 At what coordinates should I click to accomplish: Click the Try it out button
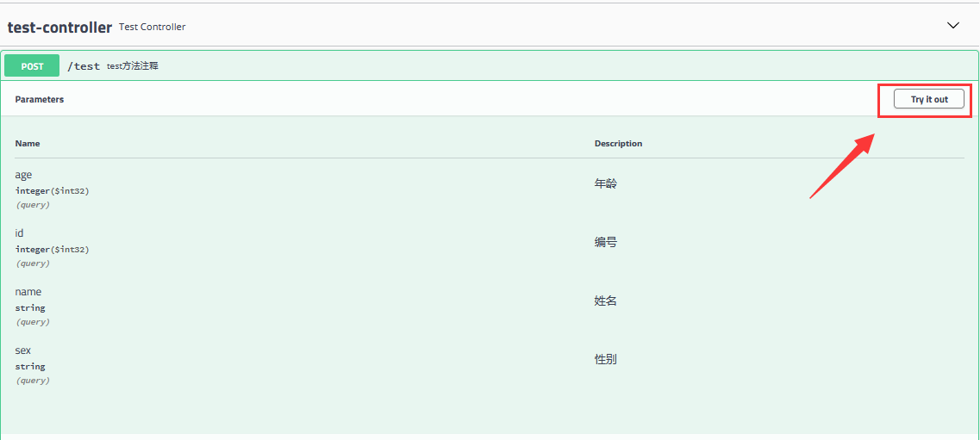point(929,99)
